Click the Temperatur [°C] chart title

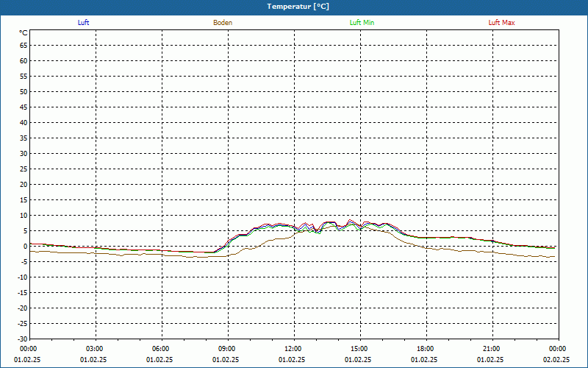point(298,7)
